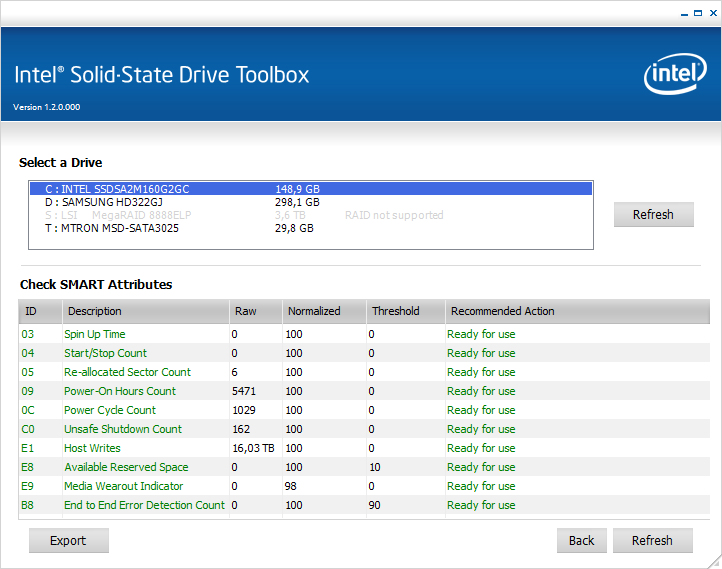
Task: Click the Threshold column header
Action: click(405, 311)
